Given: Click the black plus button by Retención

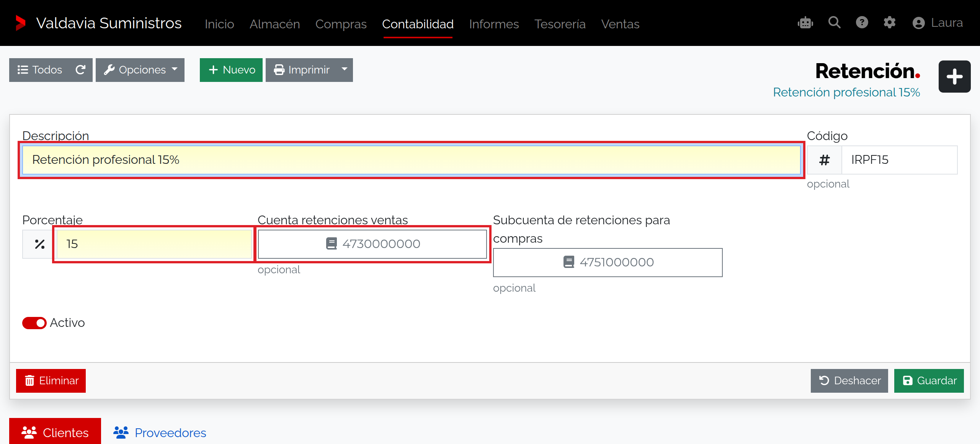Looking at the screenshot, I should click(954, 77).
